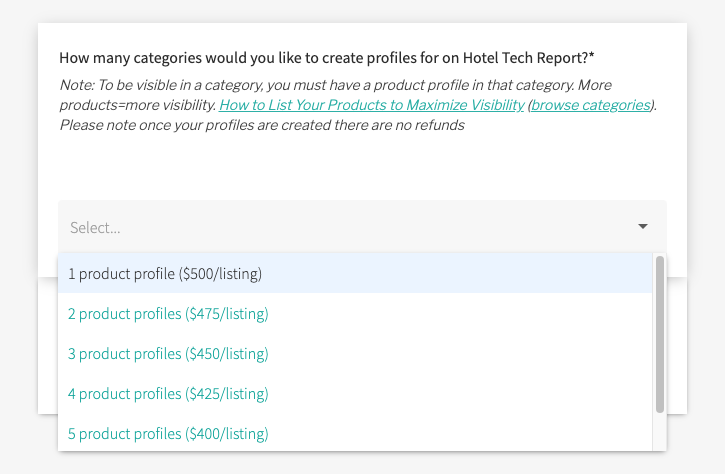This screenshot has height=474, width=725.
Task: Choose 2 product profiles ($475/listing)
Action: 355,314
